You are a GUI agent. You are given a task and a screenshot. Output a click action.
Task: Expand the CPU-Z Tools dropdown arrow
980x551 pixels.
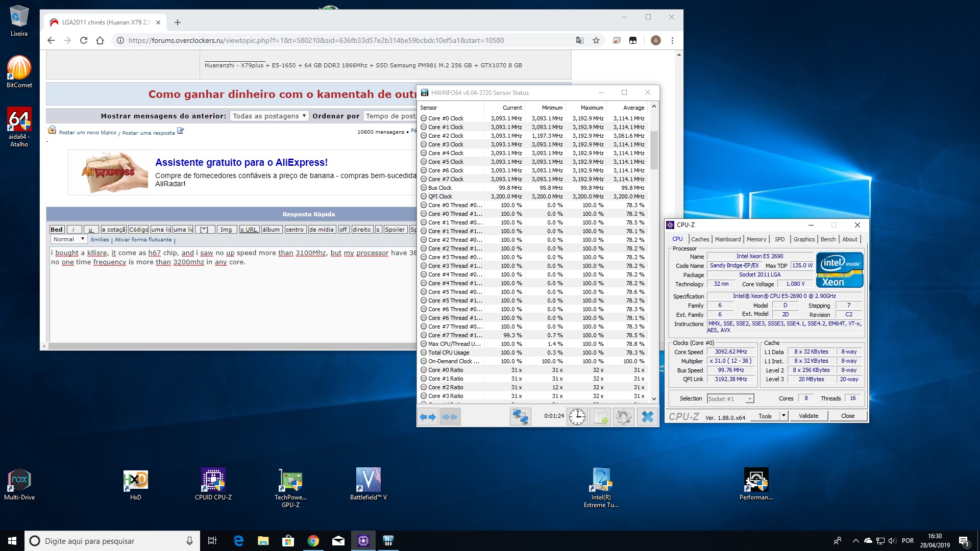pos(783,416)
